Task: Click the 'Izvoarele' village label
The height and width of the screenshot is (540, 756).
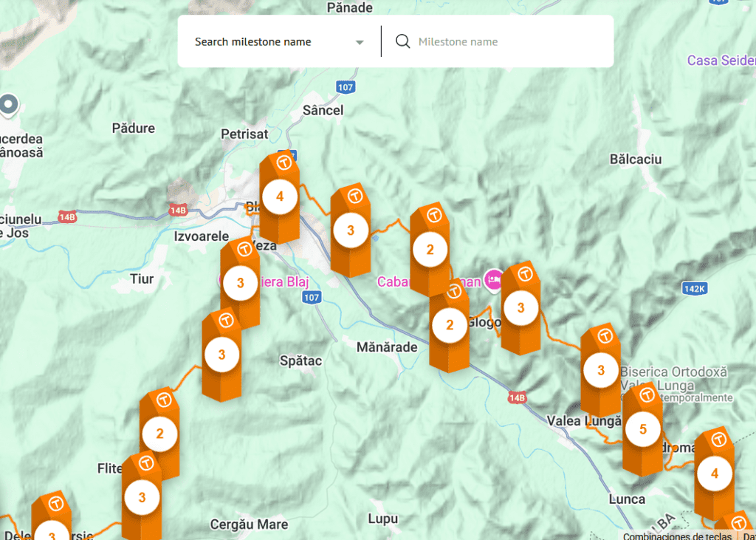Action: (202, 236)
